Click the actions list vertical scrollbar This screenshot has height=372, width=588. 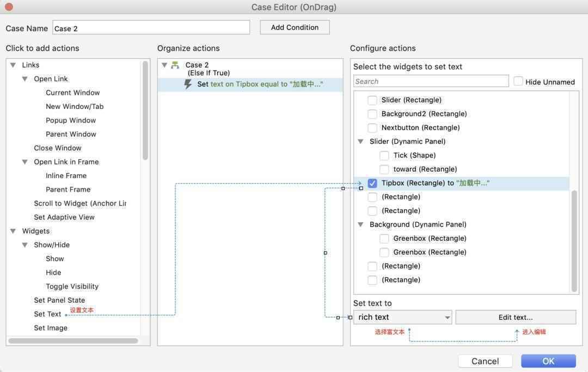(145, 111)
